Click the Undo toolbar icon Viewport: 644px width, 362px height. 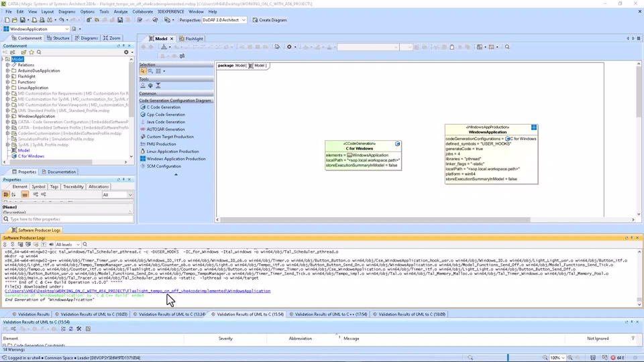tap(61, 19)
